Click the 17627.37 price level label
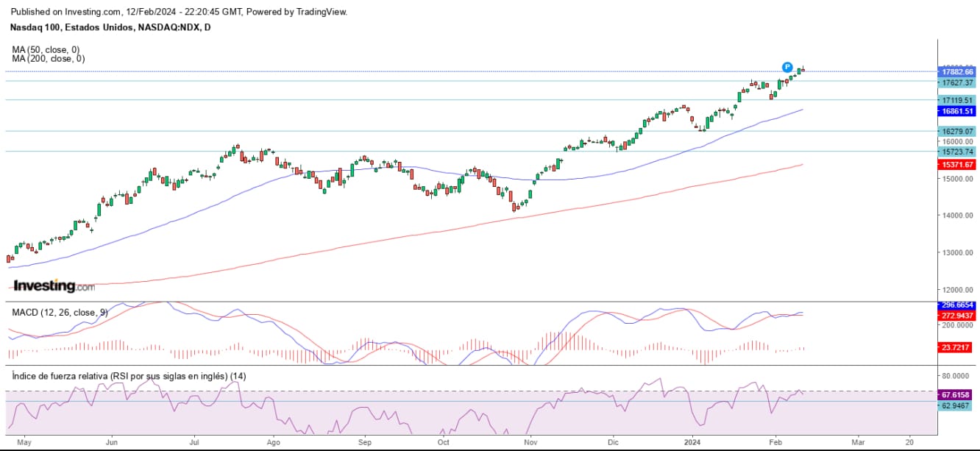 957,83
